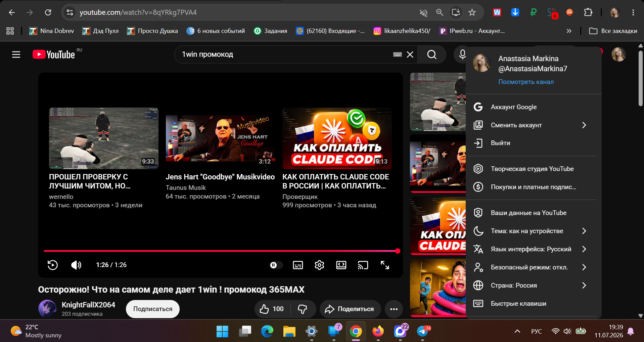
Task: Open Быстрые клавиши shortcuts
Action: [x=534, y=303]
